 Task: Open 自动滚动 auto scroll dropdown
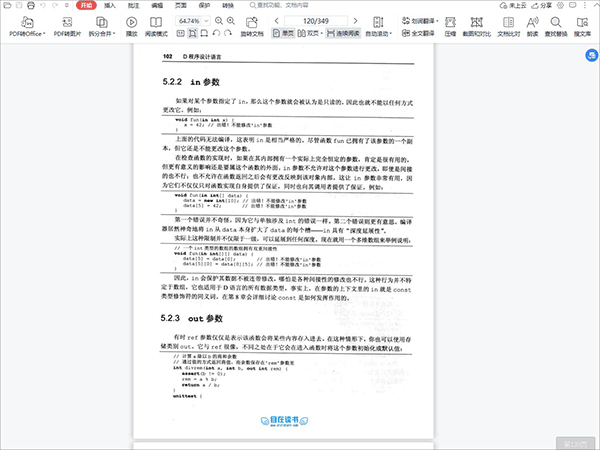[378, 26]
